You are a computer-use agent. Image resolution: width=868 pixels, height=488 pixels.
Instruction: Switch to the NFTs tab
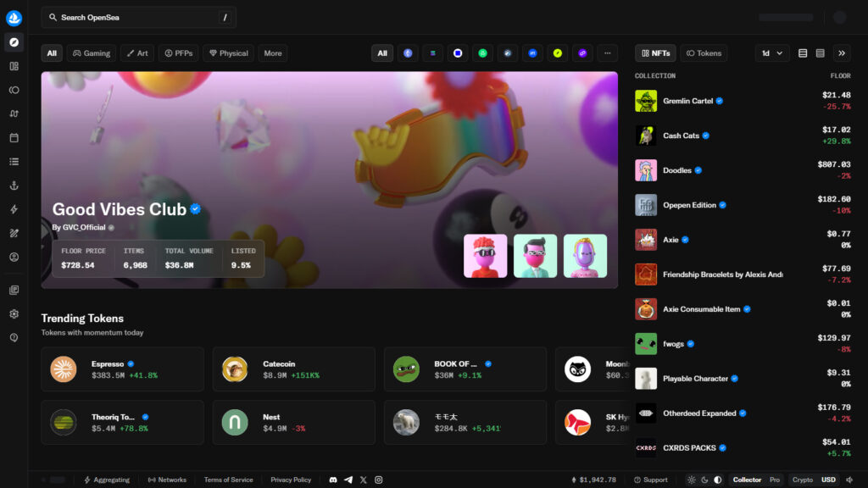(655, 53)
